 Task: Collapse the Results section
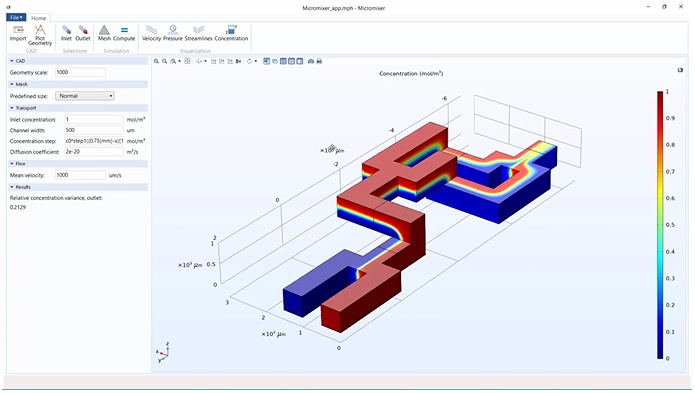tap(12, 187)
